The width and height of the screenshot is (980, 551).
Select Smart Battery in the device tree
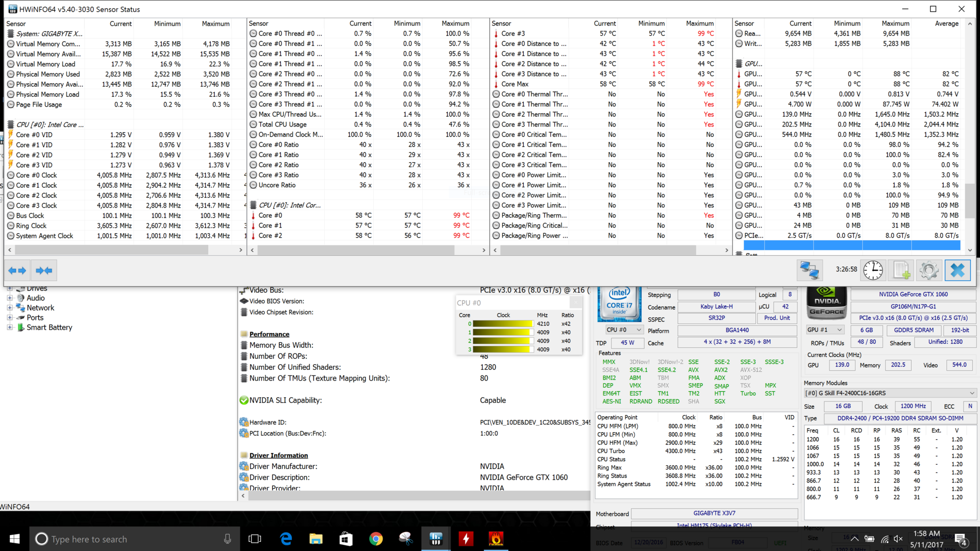(x=50, y=328)
